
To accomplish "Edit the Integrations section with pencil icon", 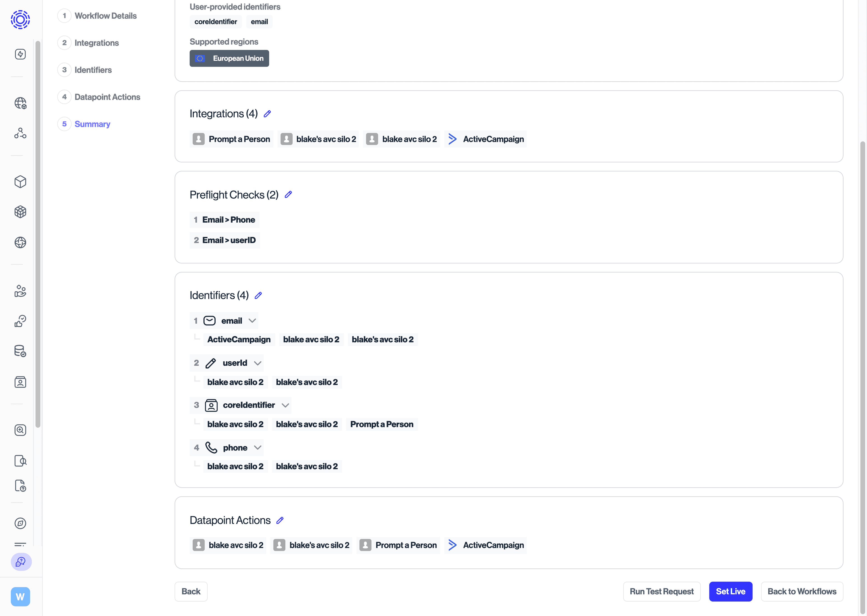I will coord(267,113).
